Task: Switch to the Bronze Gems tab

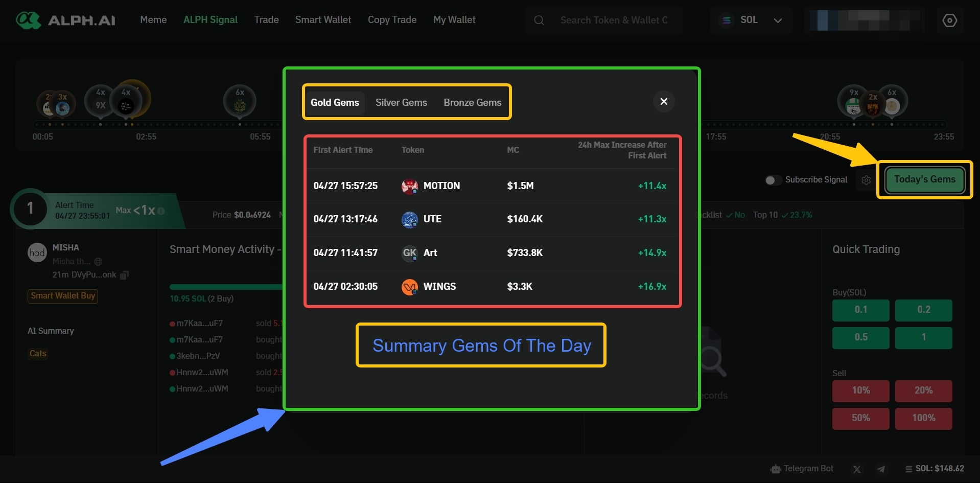Action: (x=472, y=102)
